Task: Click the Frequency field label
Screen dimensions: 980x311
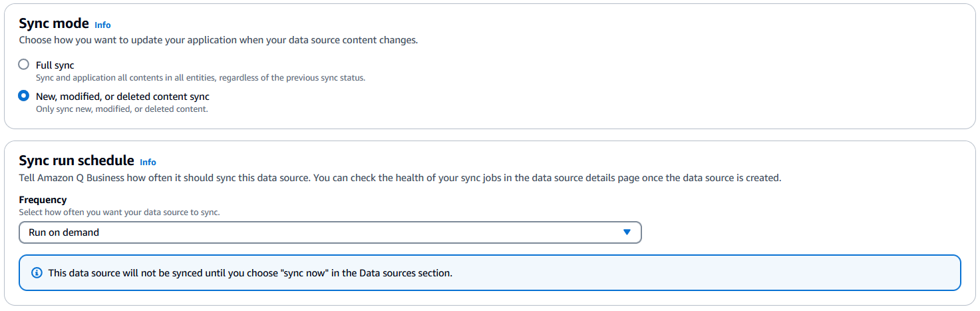Action: pyautogui.click(x=43, y=200)
